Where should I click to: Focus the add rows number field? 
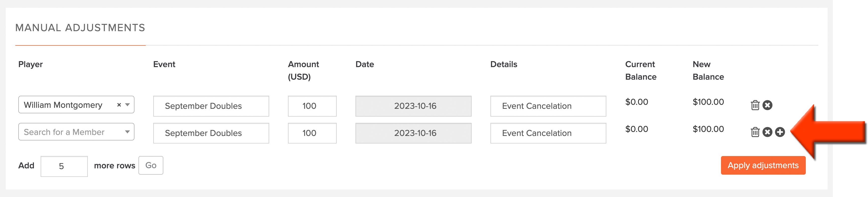tap(64, 166)
